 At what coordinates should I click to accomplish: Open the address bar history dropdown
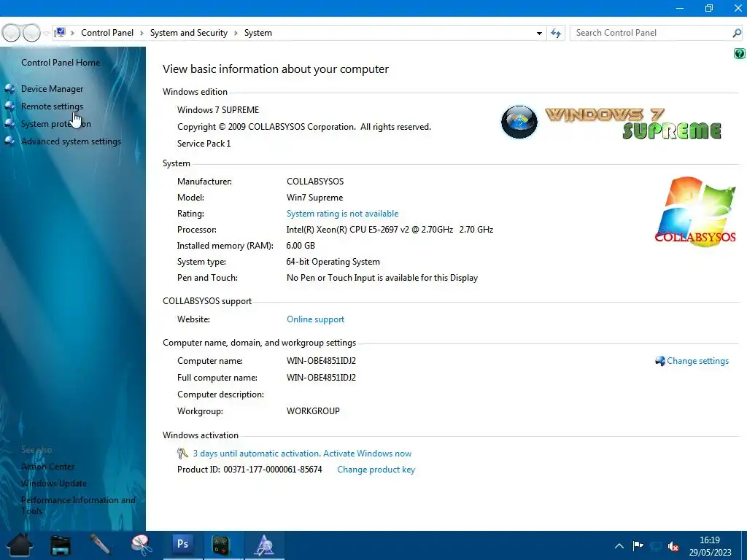539,34
